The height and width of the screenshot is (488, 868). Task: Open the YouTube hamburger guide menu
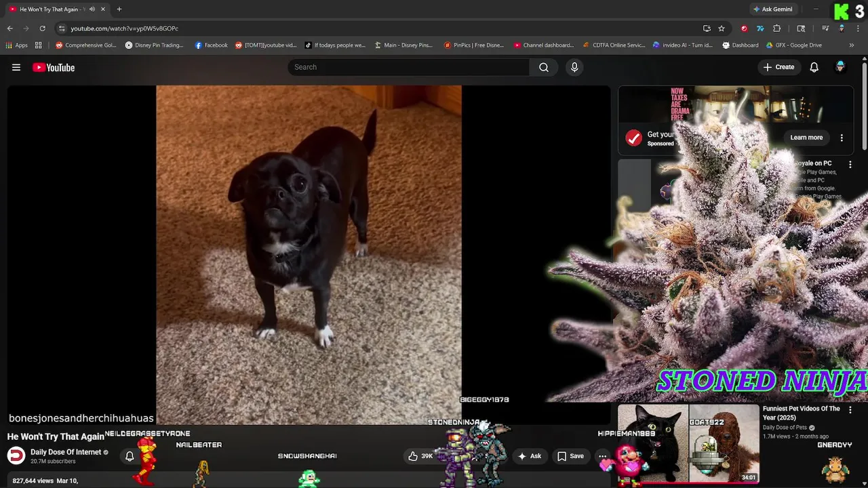pyautogui.click(x=16, y=67)
